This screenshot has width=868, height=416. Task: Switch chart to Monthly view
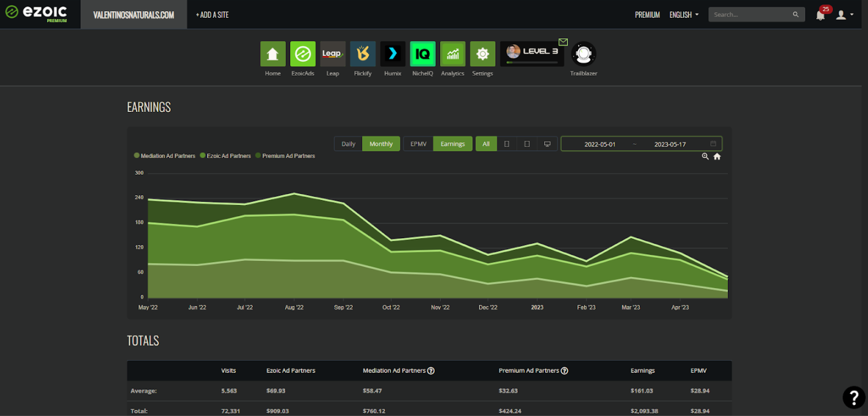tap(381, 144)
